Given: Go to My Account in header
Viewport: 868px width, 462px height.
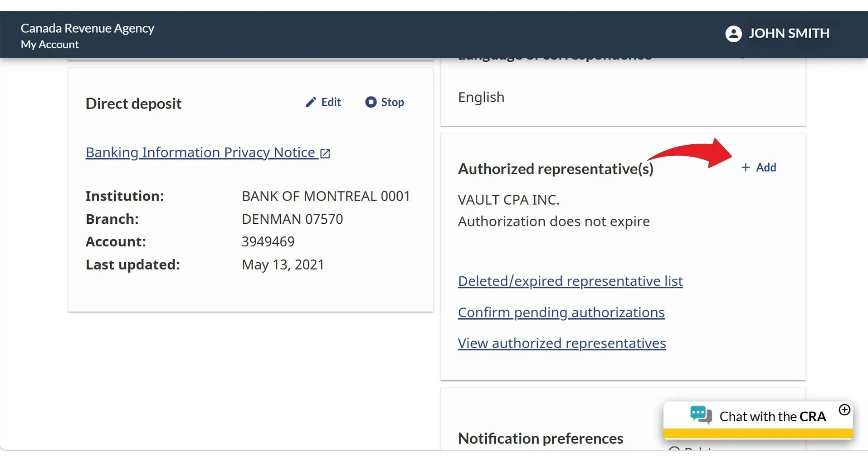Looking at the screenshot, I should tap(50, 44).
